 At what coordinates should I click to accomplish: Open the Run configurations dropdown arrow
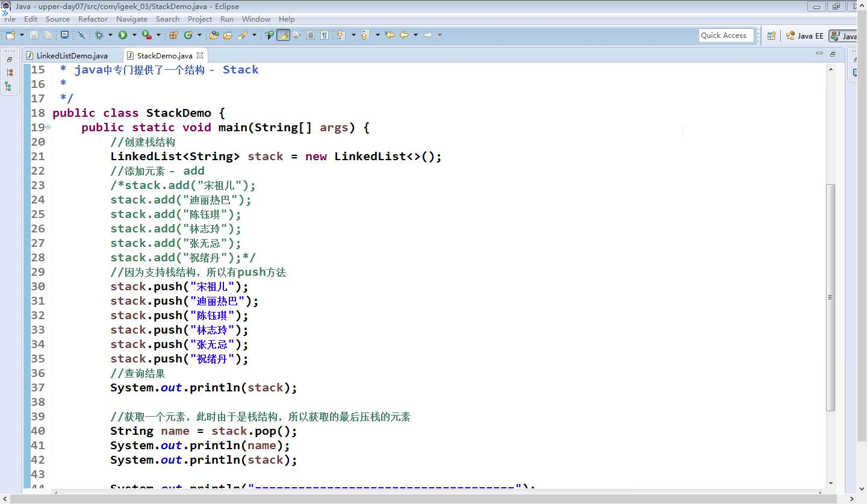(134, 35)
